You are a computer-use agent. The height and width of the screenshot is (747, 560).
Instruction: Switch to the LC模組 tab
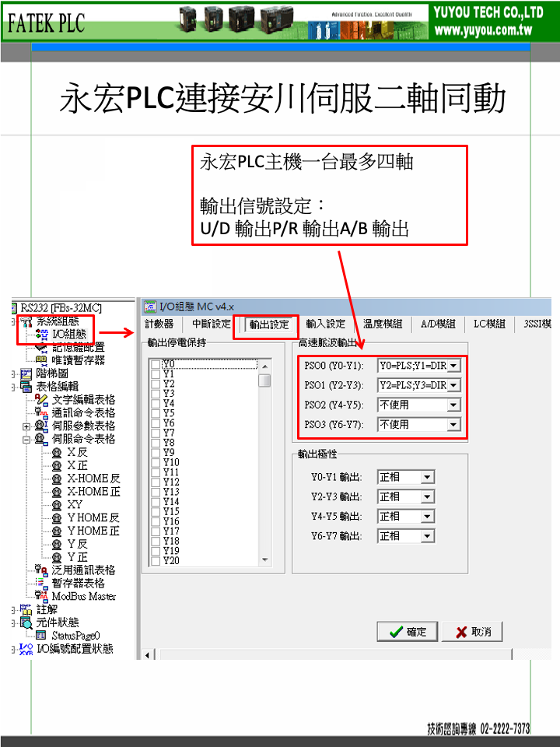[489, 324]
